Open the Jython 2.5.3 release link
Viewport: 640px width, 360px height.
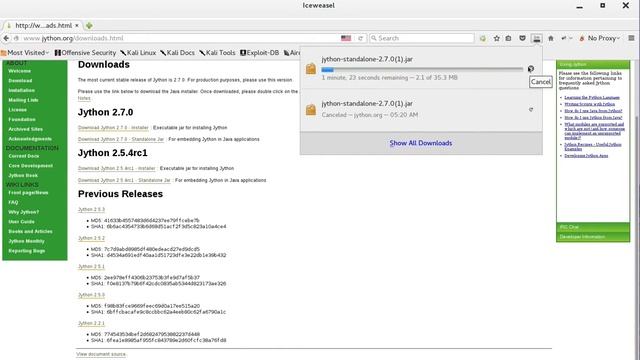click(x=91, y=209)
